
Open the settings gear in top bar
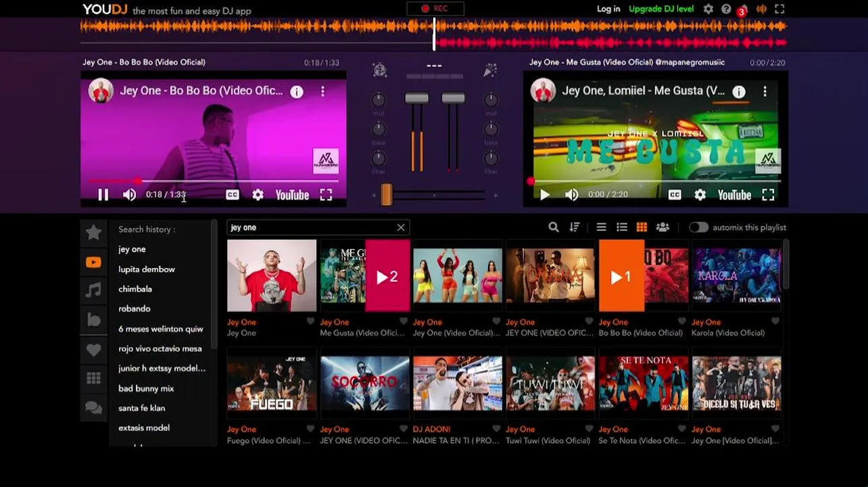tap(708, 9)
